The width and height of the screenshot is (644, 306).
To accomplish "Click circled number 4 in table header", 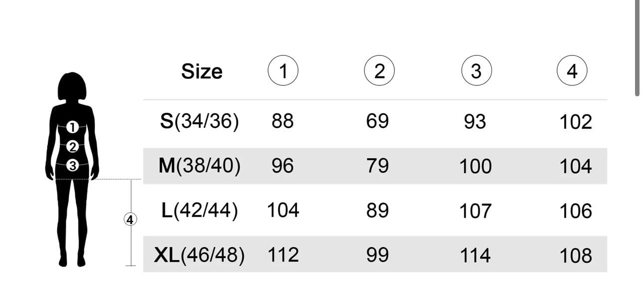I will coord(572,71).
